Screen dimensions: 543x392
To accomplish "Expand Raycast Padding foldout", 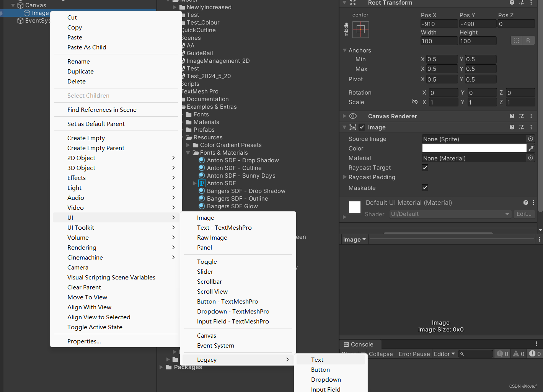I will (345, 177).
